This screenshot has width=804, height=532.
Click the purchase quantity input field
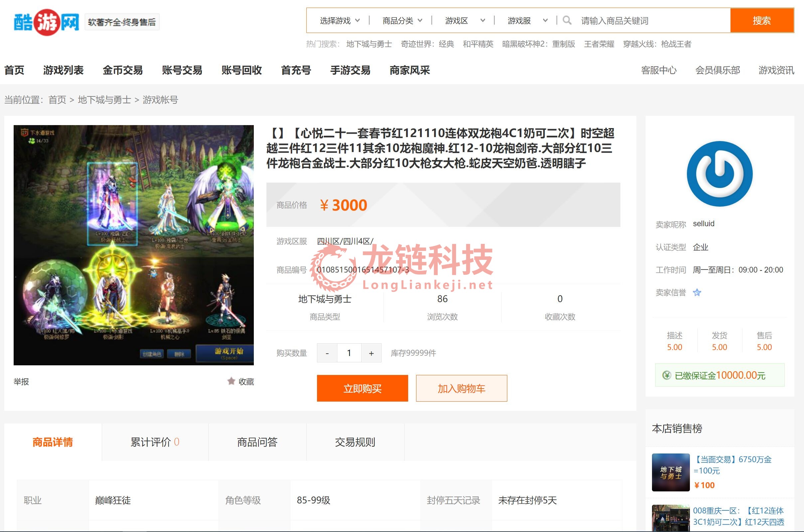click(x=349, y=353)
